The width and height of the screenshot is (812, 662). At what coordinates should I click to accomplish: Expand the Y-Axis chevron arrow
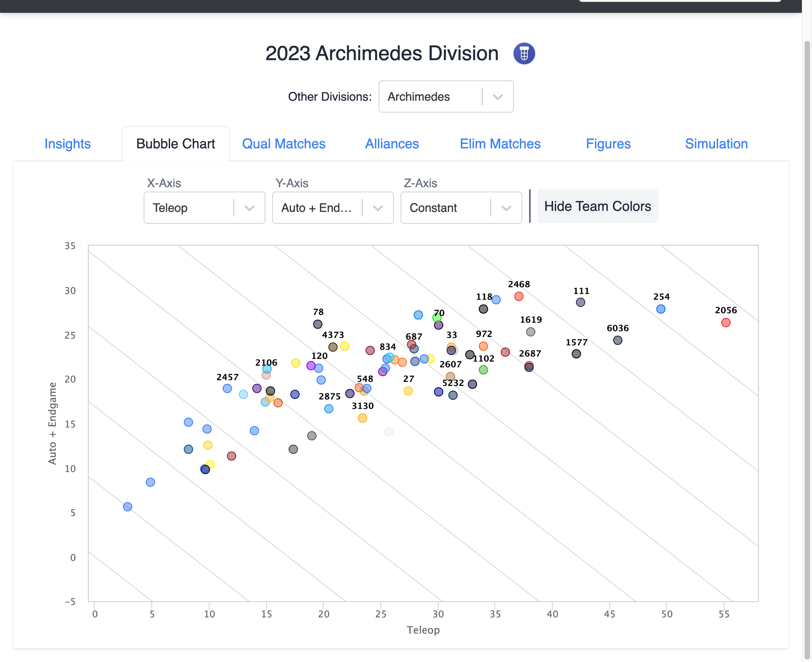pyautogui.click(x=378, y=208)
